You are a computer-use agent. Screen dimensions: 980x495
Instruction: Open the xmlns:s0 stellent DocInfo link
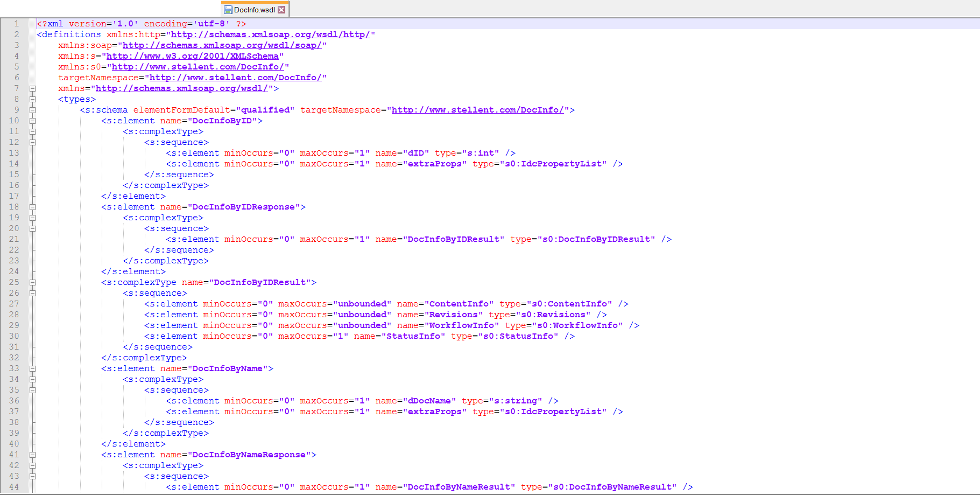198,67
